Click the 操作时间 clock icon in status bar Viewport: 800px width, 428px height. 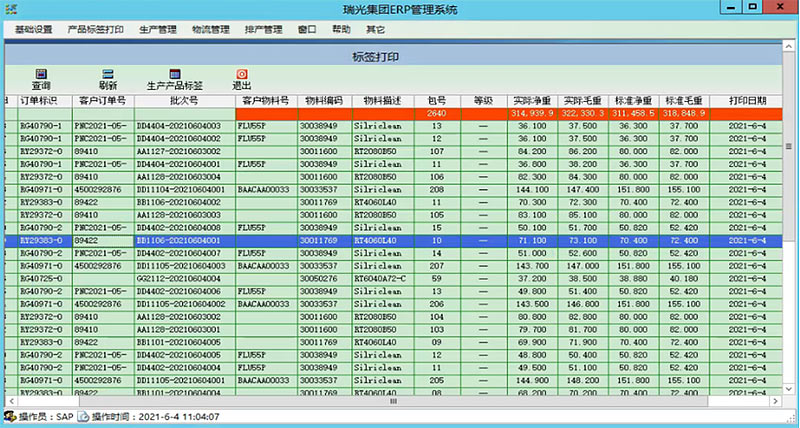(x=84, y=415)
